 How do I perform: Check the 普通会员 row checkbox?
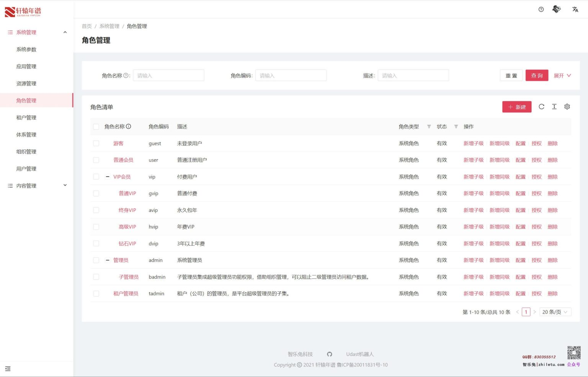click(x=96, y=160)
